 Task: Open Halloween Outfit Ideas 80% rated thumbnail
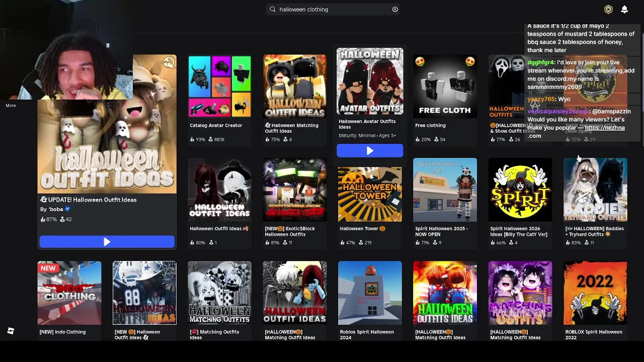(x=219, y=190)
